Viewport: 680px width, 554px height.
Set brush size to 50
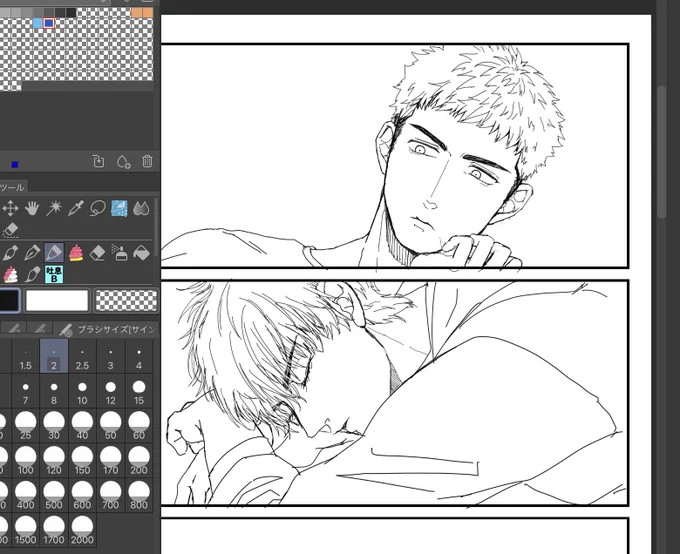(x=111, y=426)
